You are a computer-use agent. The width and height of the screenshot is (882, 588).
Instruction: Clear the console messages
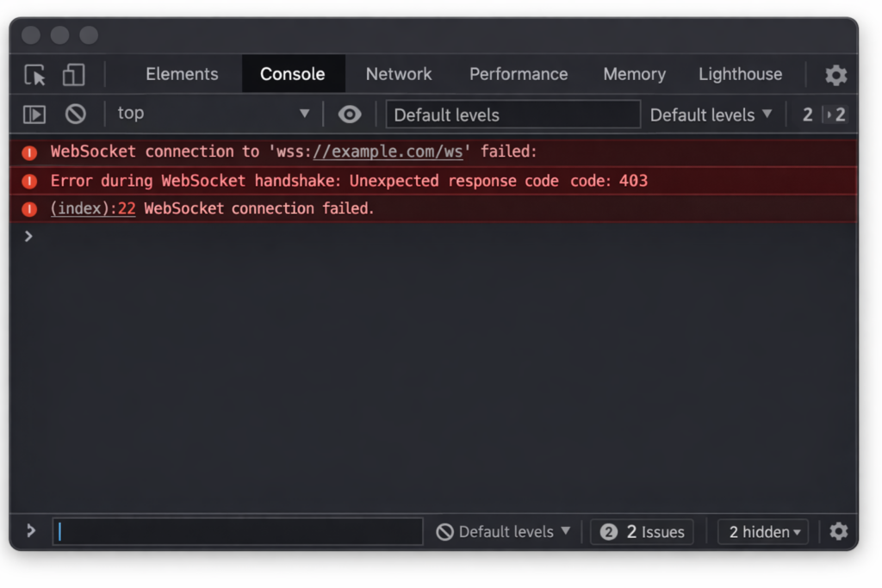tap(76, 113)
